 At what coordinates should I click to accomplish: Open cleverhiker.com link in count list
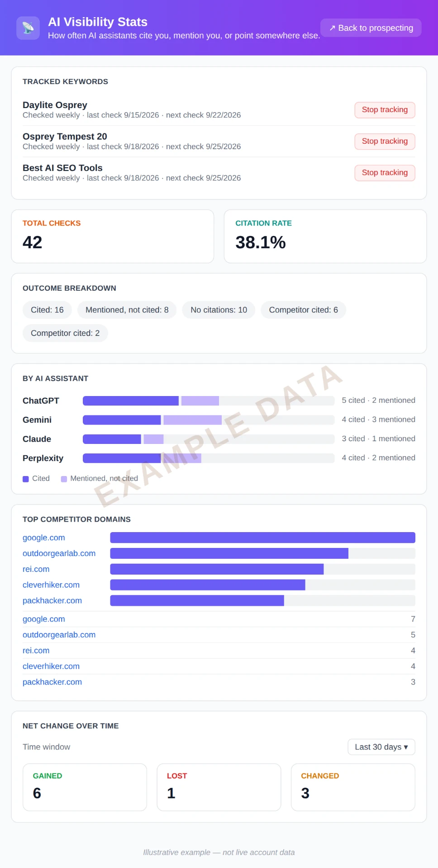point(51,666)
